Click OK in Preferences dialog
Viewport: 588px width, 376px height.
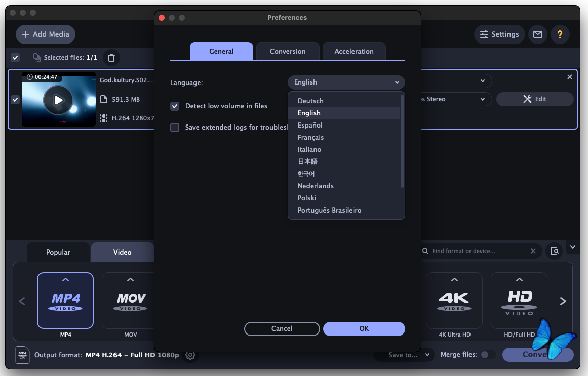(x=364, y=329)
